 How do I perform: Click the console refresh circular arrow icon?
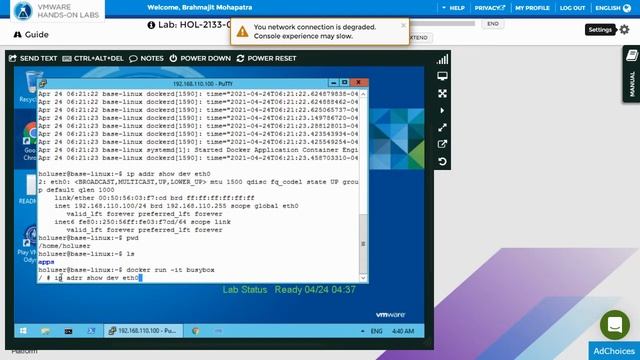coord(442,162)
